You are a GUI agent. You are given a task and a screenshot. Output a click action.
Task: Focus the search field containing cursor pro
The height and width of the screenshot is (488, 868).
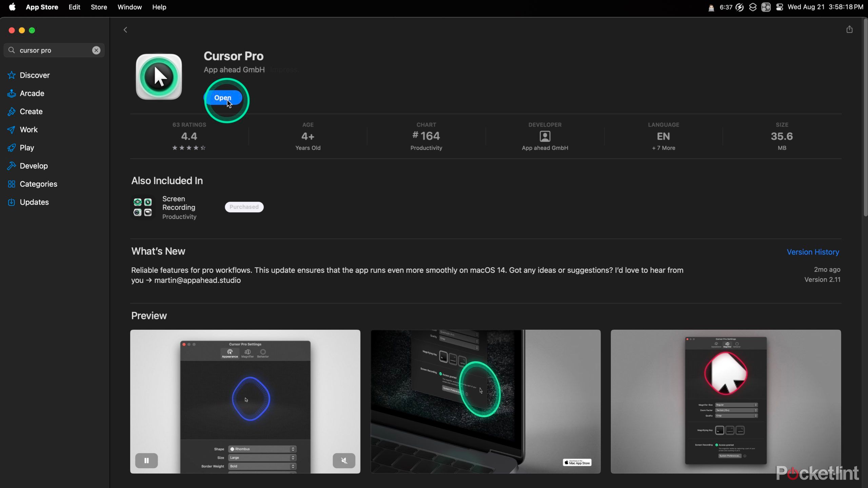click(54, 50)
